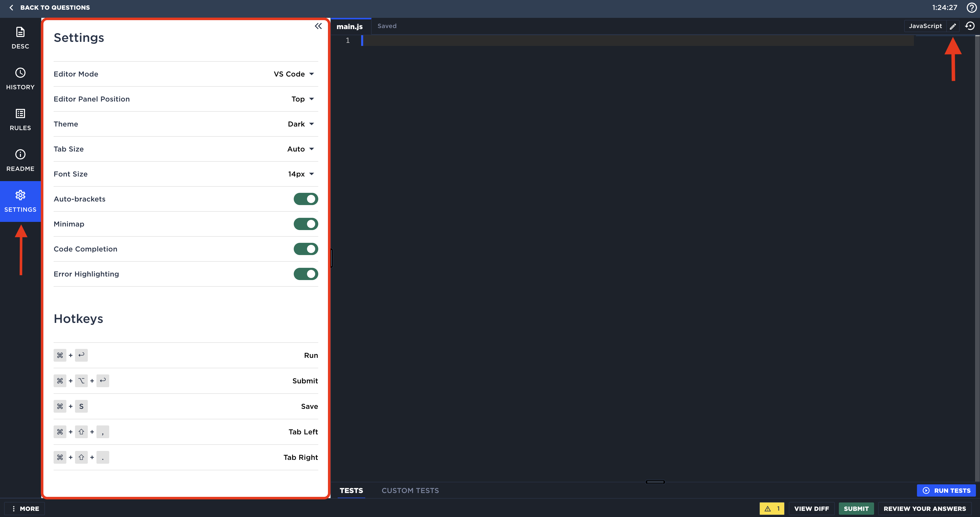Click the warning indicator badge
Viewport: 980px width, 517px height.
point(771,508)
